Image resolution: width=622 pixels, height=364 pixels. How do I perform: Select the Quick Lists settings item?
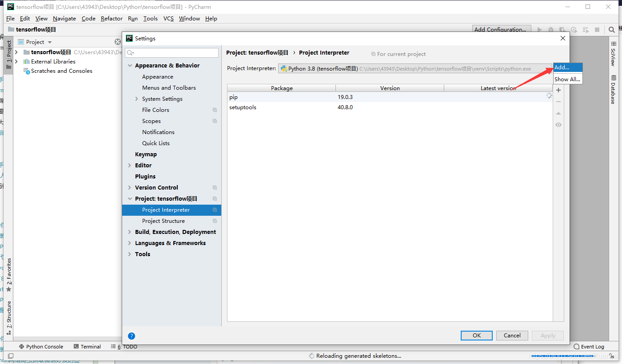pos(156,143)
